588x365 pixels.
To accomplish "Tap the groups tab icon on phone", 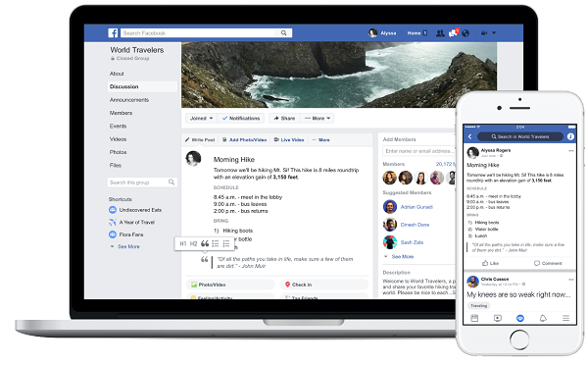I will [x=520, y=319].
